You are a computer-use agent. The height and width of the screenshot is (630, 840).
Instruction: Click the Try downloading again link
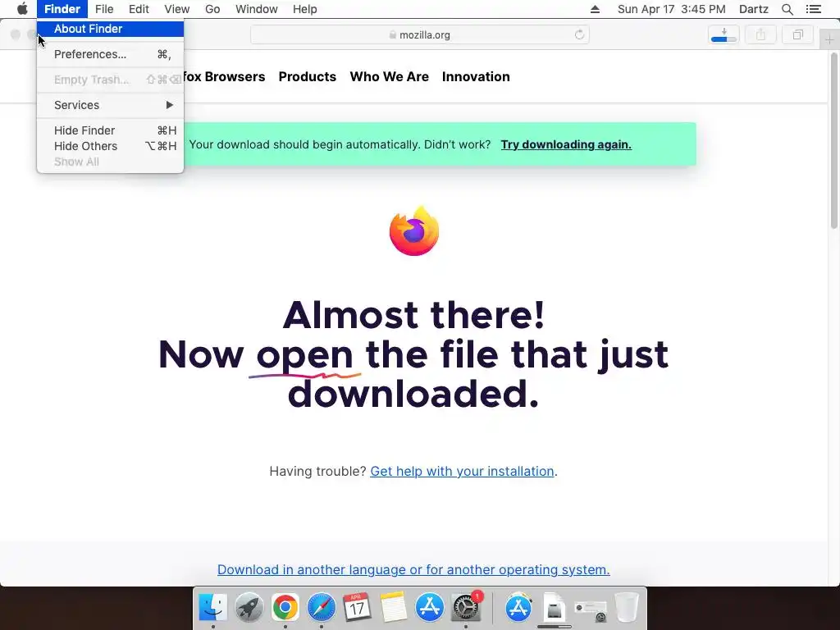[566, 144]
